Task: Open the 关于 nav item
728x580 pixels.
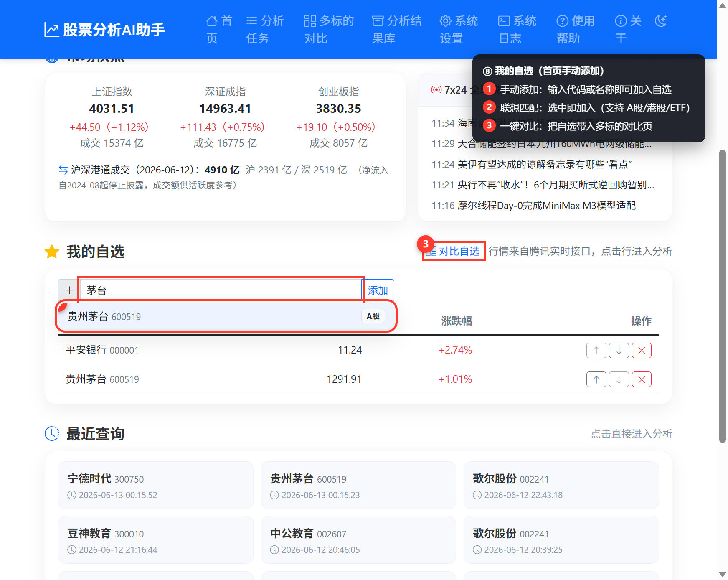Action: [x=628, y=30]
